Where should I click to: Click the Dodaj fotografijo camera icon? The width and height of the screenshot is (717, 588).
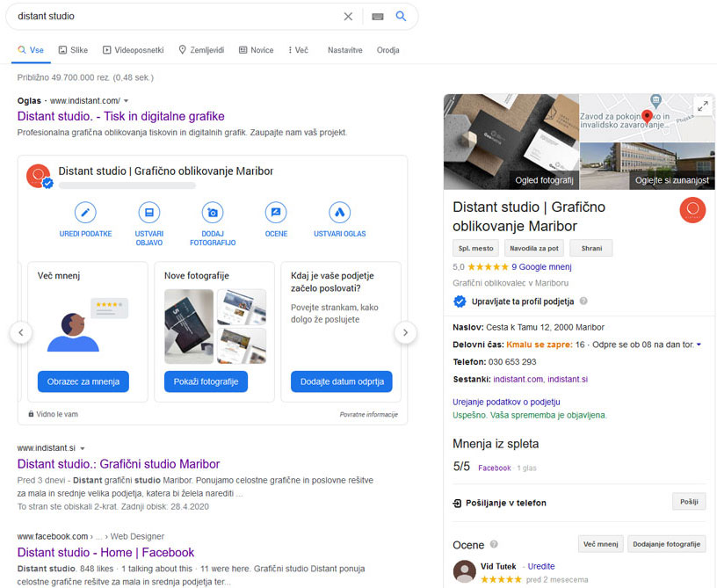[x=213, y=213]
